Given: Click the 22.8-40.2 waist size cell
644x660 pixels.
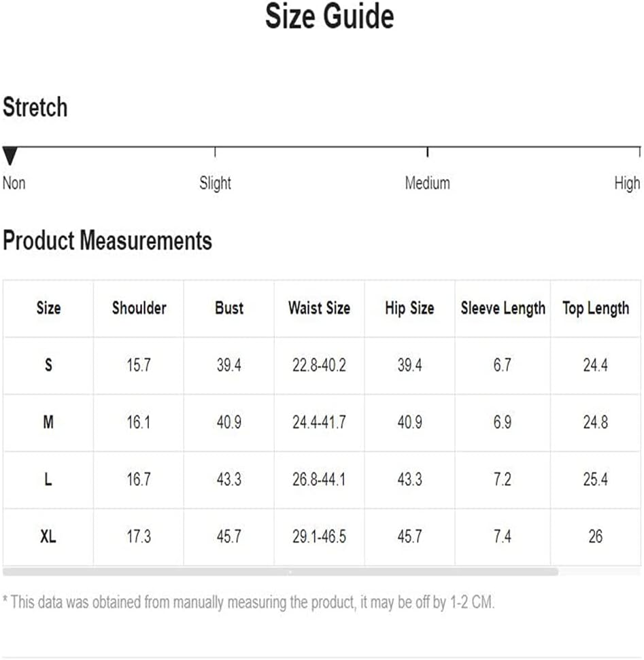Looking at the screenshot, I should coord(319,365).
